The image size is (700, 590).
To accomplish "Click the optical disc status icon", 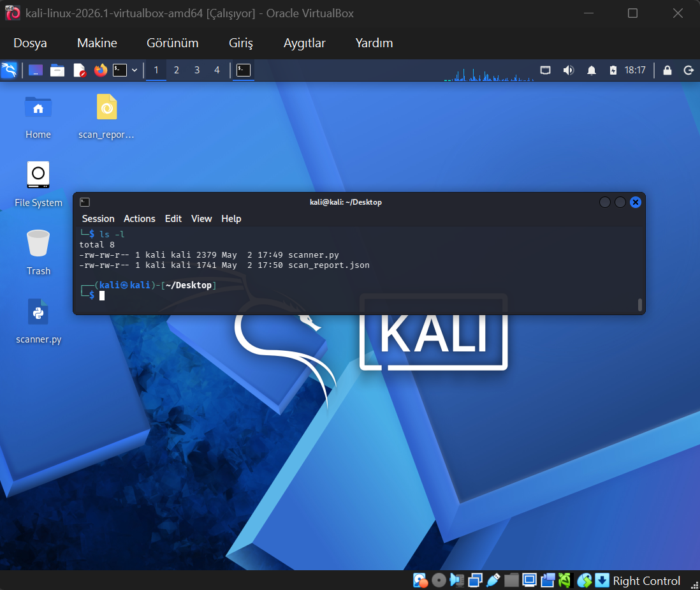I will click(x=439, y=580).
